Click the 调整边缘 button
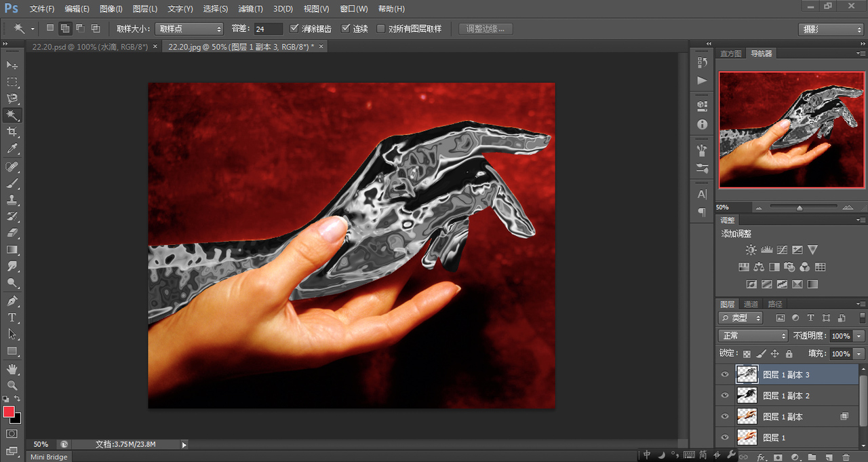Screen dimensions: 868x462 click(x=486, y=28)
